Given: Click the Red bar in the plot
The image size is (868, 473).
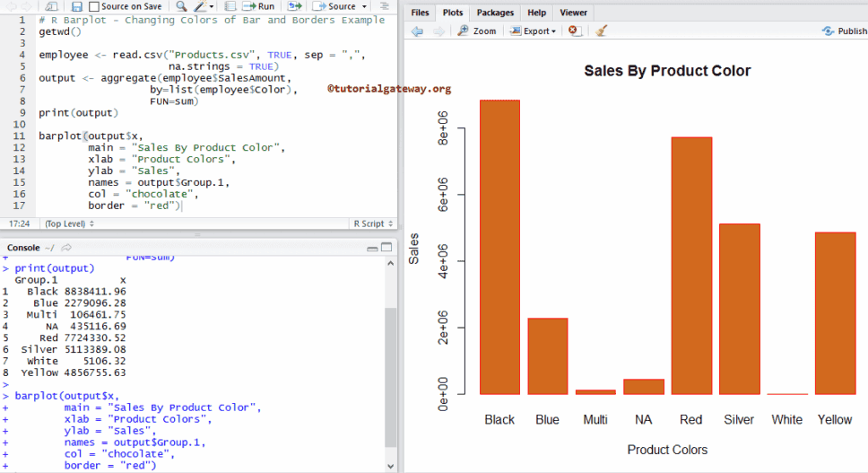Looking at the screenshot, I should pos(691,266).
